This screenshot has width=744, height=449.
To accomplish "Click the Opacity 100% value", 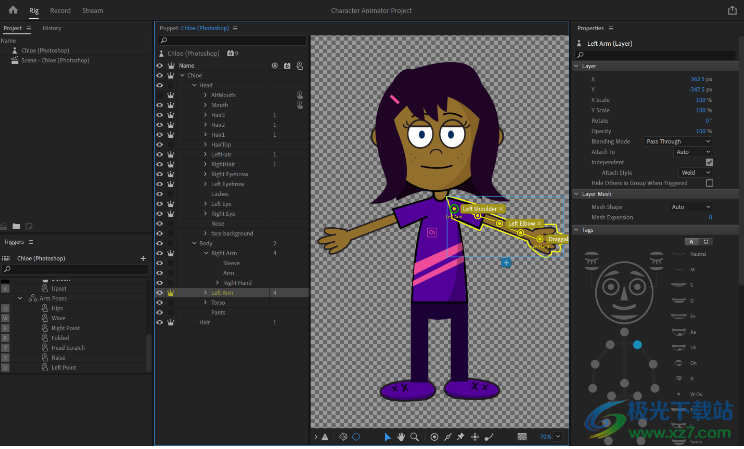I will 703,131.
